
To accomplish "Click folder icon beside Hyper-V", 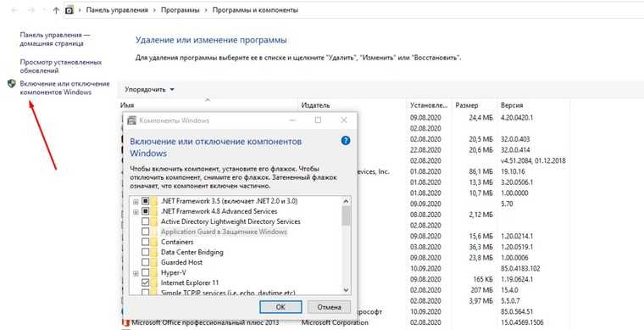I will tap(154, 272).
